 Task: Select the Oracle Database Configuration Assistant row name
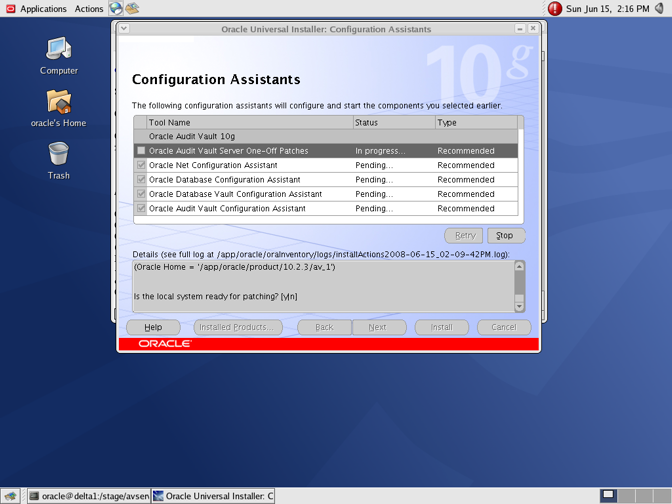point(225,180)
